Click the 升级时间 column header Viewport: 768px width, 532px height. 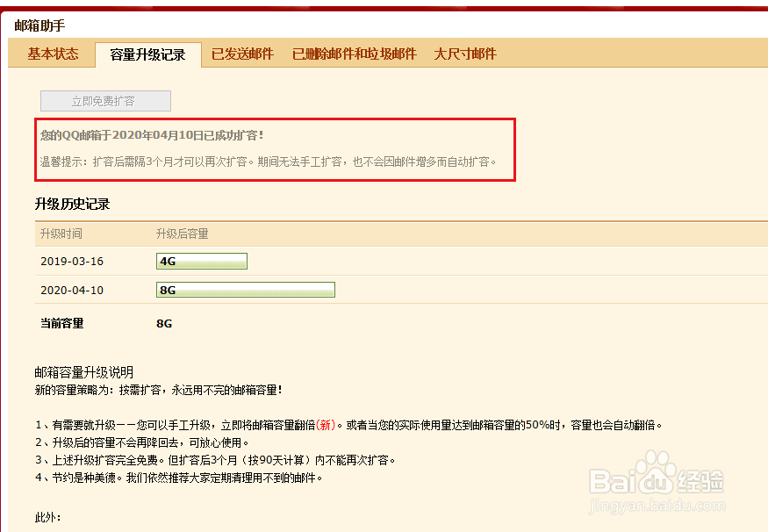click(x=61, y=234)
